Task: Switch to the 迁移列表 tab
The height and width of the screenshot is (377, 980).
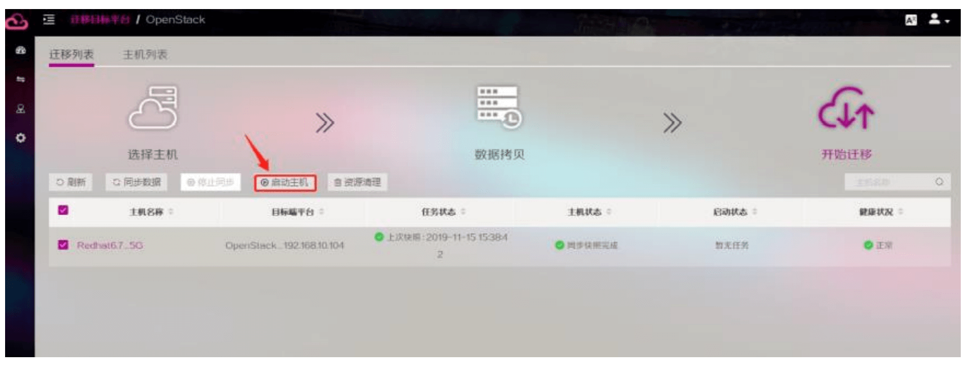Action: [x=71, y=55]
